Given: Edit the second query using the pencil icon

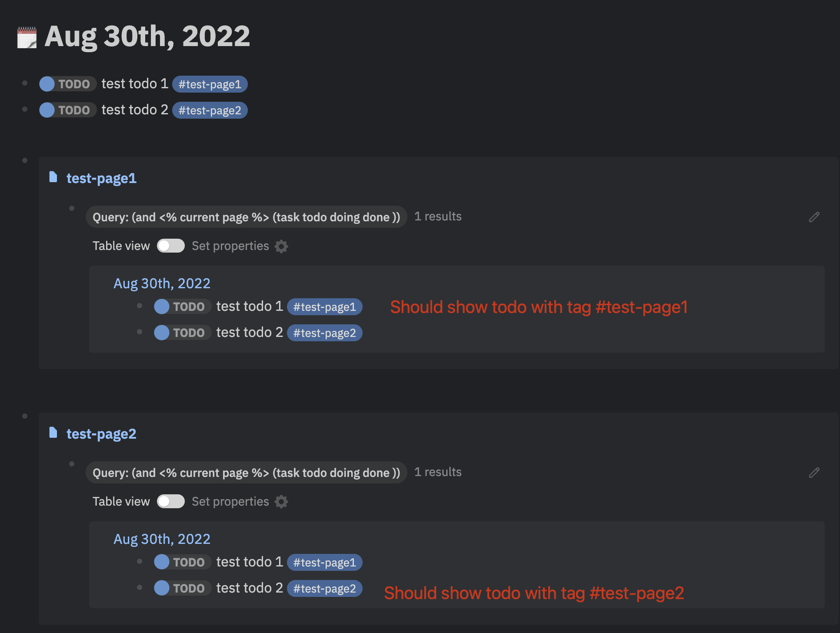Looking at the screenshot, I should 814,473.
